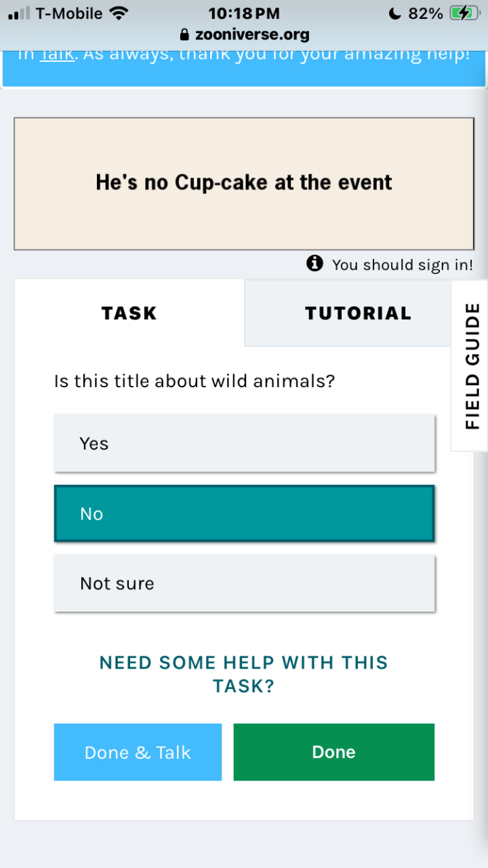This screenshot has height=868, width=488.
Task: Tap the cellular signal bars icon
Action: [x=19, y=14]
